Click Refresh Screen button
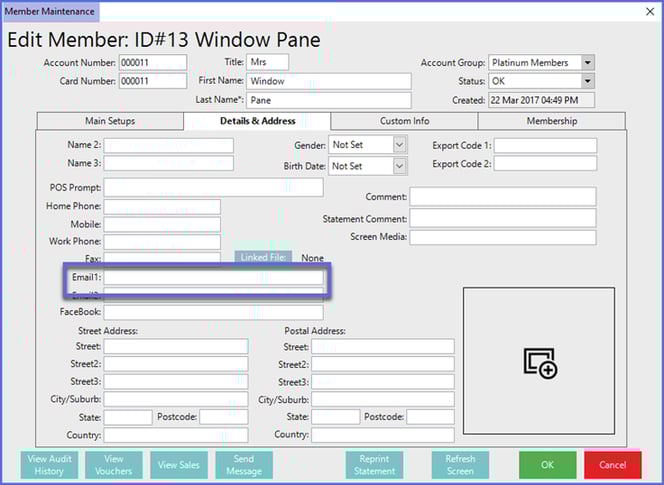The image size is (664, 485). click(460, 465)
